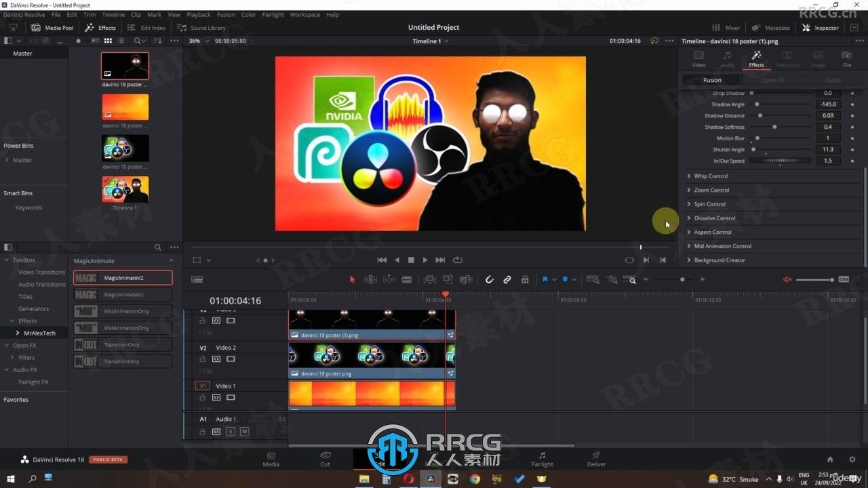Open the Sound Library panel
This screenshot has height=488, width=868.
(201, 28)
